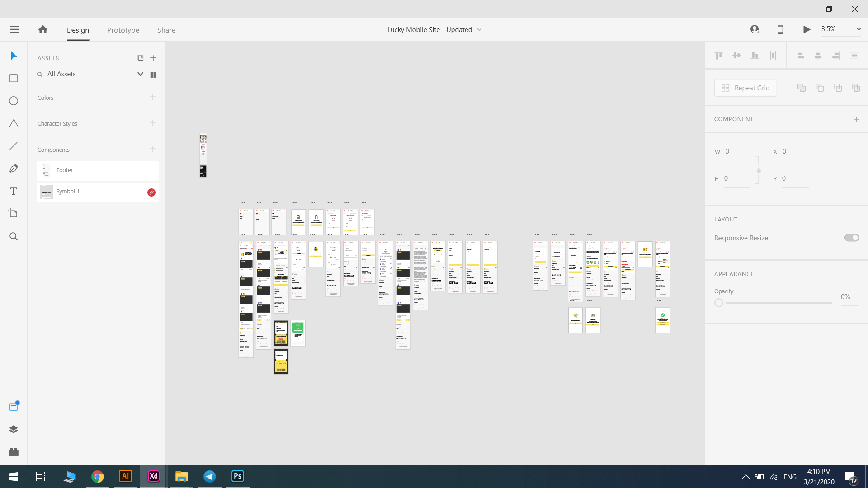Select the Footer component
Viewport: 868px width, 488px height.
tap(97, 170)
